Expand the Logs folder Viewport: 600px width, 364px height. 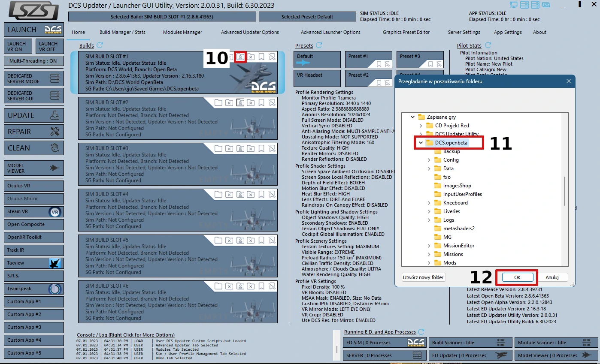[x=429, y=220]
